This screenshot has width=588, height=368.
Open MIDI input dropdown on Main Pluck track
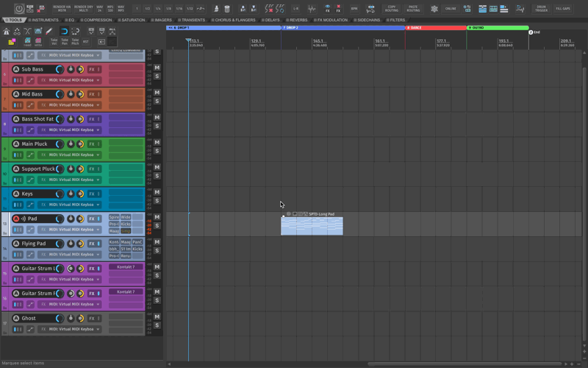73,155
